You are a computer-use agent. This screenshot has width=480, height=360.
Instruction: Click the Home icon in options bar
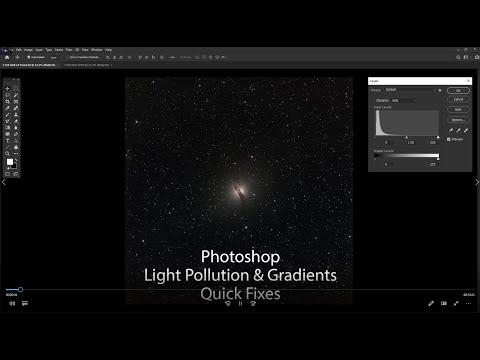tap(7, 57)
